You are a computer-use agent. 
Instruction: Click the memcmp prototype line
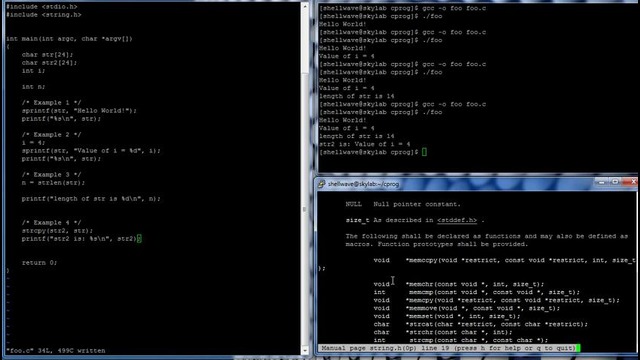(477, 292)
